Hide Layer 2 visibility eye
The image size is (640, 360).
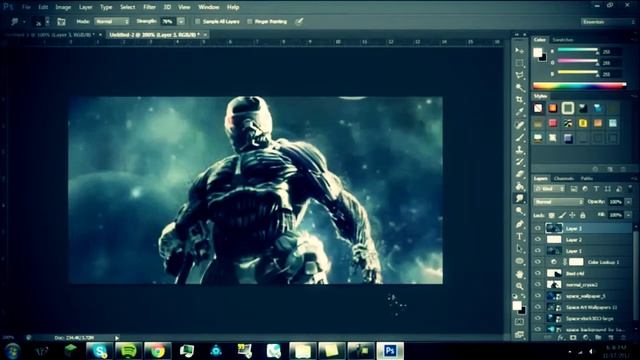click(538, 240)
